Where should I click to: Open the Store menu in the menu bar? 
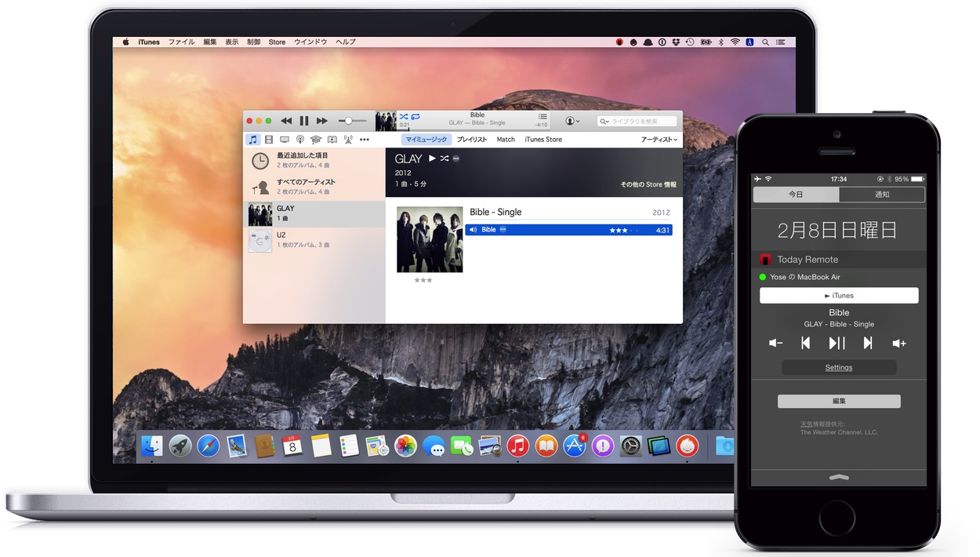[277, 42]
